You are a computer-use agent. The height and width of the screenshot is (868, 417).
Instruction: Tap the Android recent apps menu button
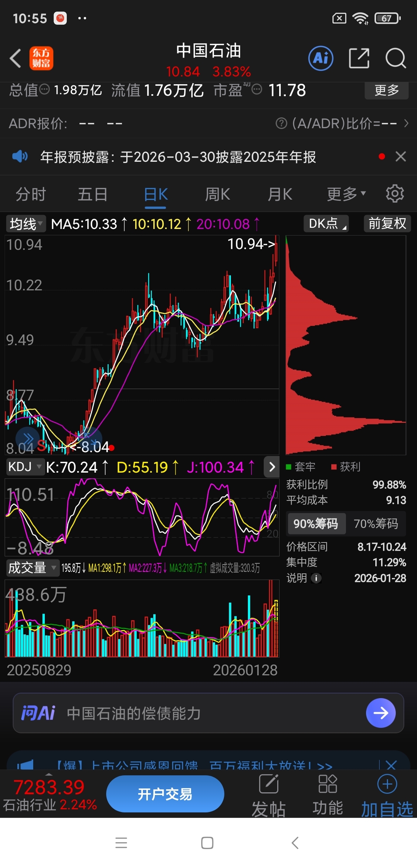click(x=121, y=843)
